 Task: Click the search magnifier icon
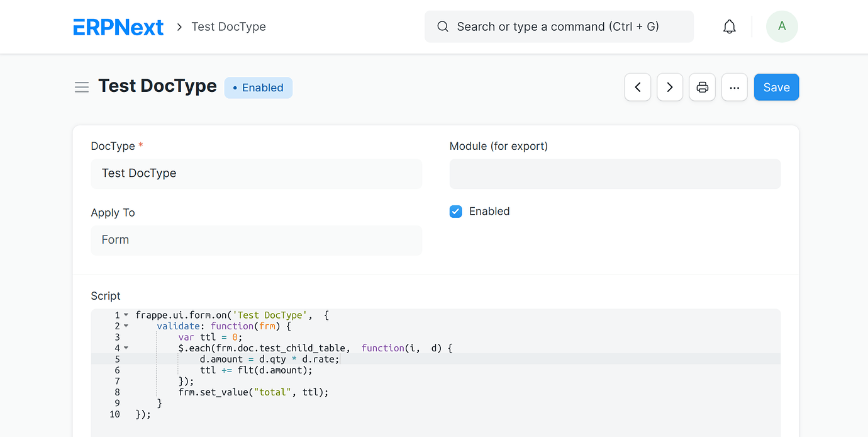[442, 26]
